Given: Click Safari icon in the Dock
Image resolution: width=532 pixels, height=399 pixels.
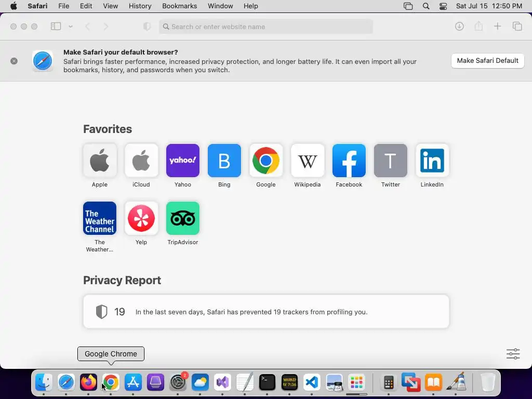Looking at the screenshot, I should [x=66, y=382].
